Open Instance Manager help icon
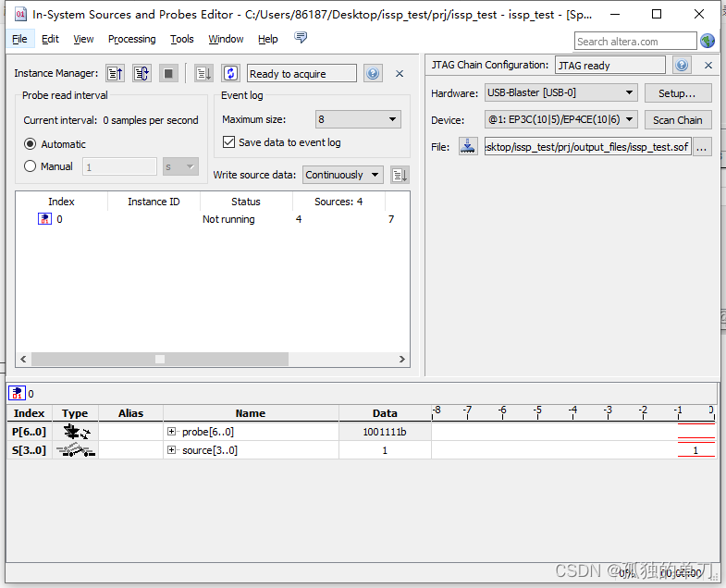726x588 pixels. (373, 73)
